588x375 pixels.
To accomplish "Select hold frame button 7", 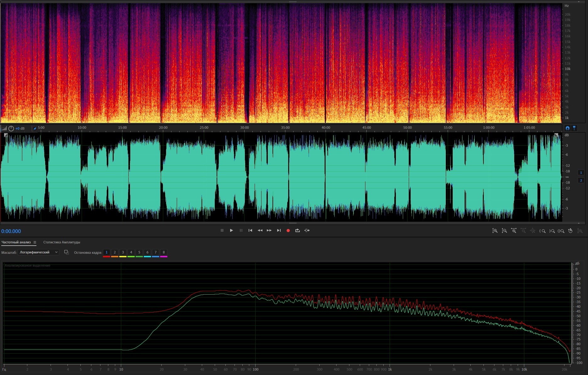I will pos(155,252).
